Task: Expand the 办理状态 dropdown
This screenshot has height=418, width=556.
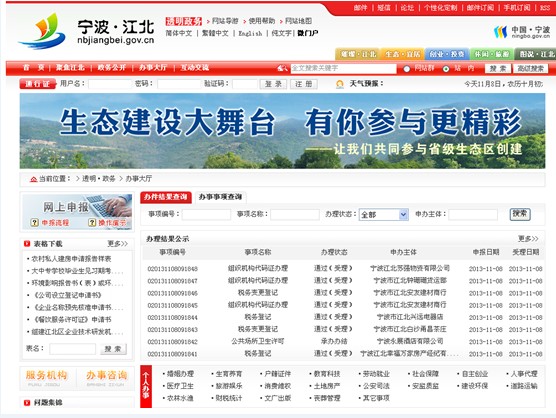Action: point(403,214)
